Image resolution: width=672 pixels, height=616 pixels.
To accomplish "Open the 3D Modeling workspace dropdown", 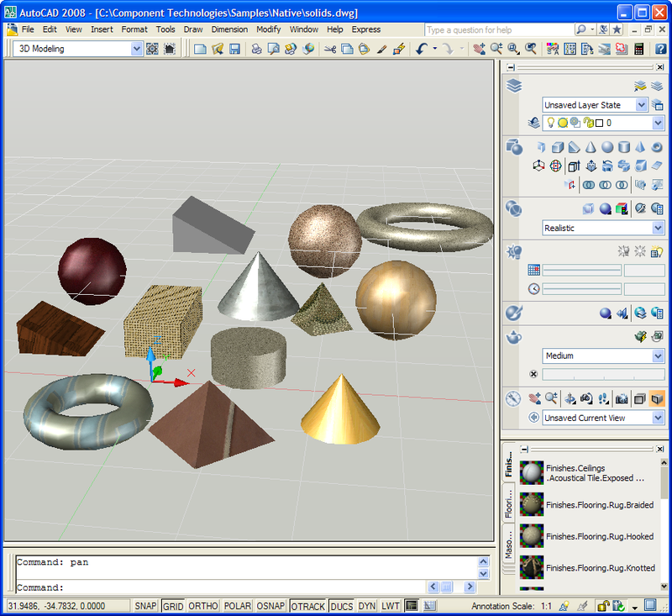I will 137,49.
